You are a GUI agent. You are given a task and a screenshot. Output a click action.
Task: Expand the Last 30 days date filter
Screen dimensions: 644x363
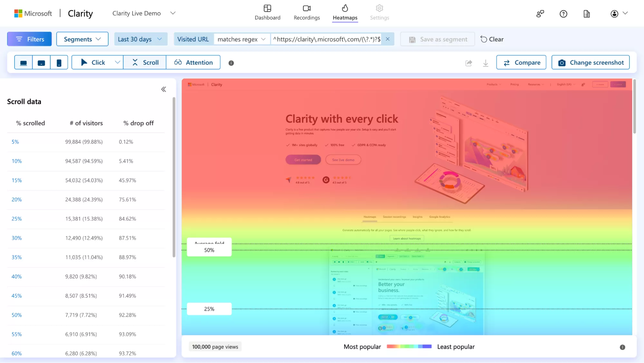tap(140, 39)
